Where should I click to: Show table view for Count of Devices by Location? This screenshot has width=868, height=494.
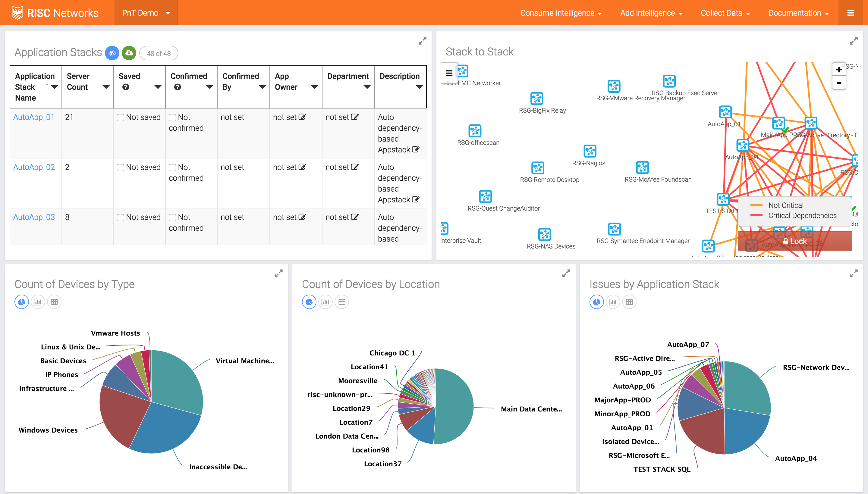tap(341, 302)
